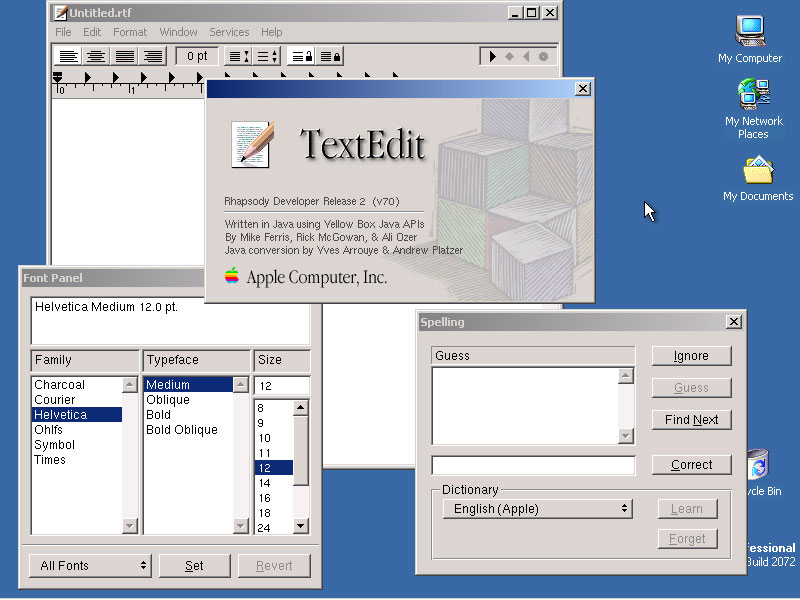Viewport: 800px width, 600px height.
Task: Open the File menu
Action: pyautogui.click(x=63, y=32)
